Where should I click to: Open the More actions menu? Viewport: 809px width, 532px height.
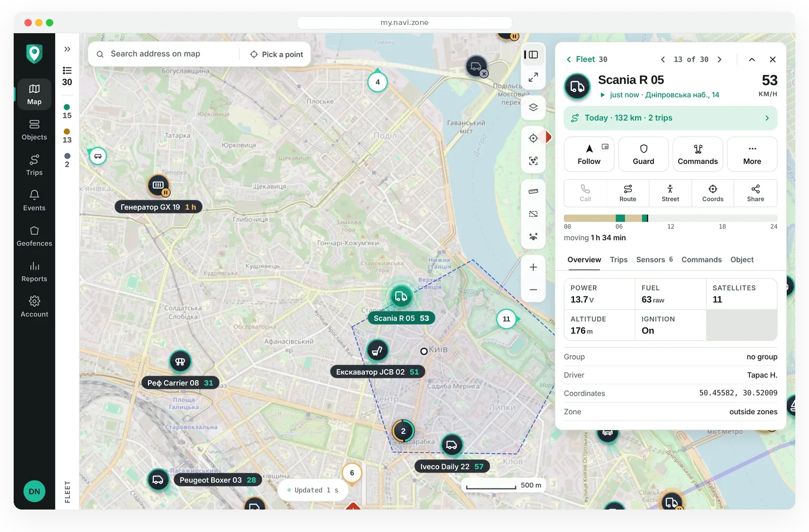752,154
